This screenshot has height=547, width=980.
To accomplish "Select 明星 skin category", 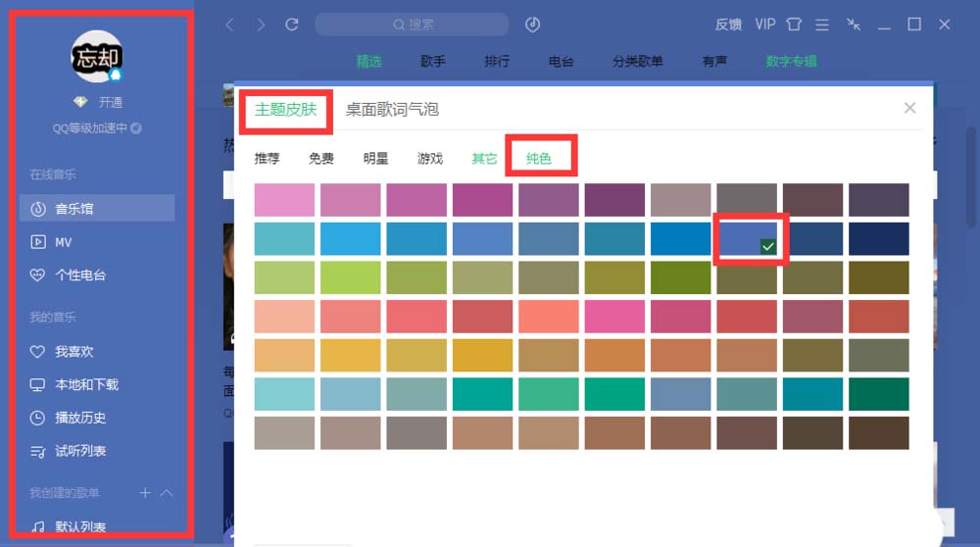I will pyautogui.click(x=375, y=158).
